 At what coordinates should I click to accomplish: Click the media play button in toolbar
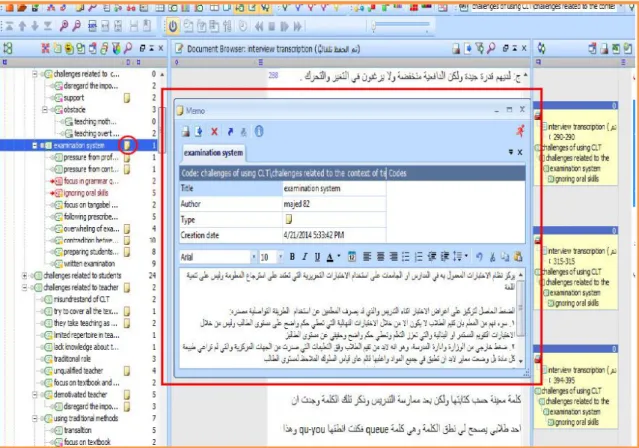[x=284, y=26]
